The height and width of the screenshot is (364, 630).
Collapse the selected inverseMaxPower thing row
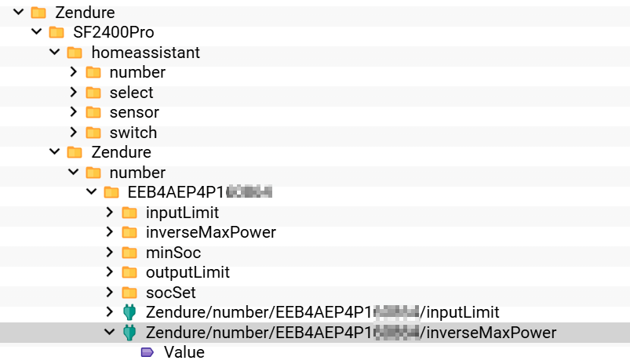109,332
